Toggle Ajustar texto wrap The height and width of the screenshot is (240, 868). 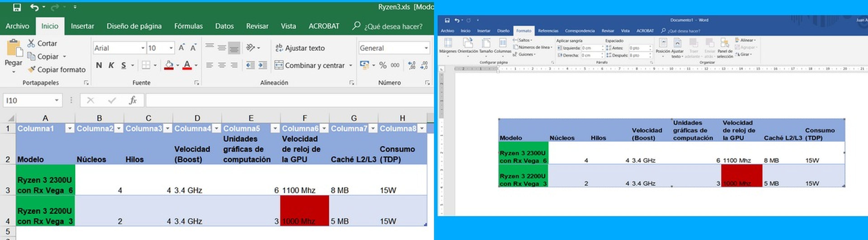(x=300, y=48)
